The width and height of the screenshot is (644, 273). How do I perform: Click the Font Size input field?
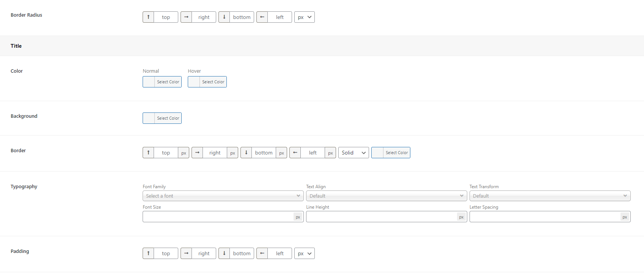pos(218,217)
